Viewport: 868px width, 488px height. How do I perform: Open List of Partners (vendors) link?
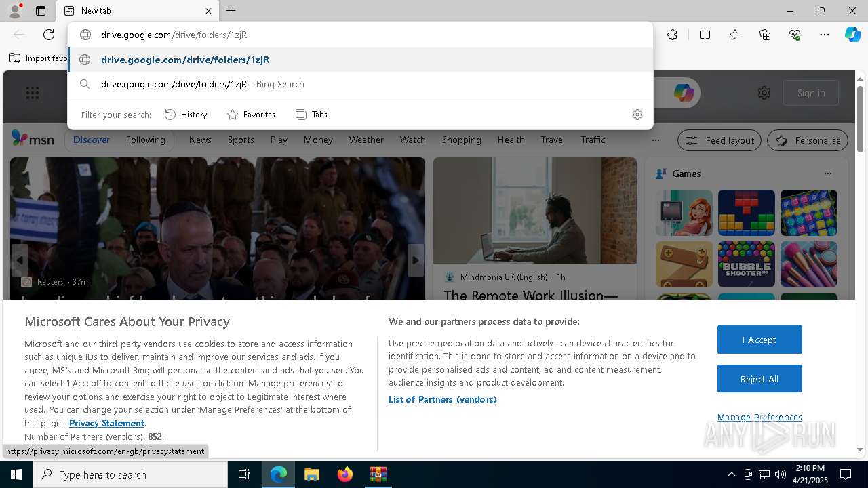[443, 399]
